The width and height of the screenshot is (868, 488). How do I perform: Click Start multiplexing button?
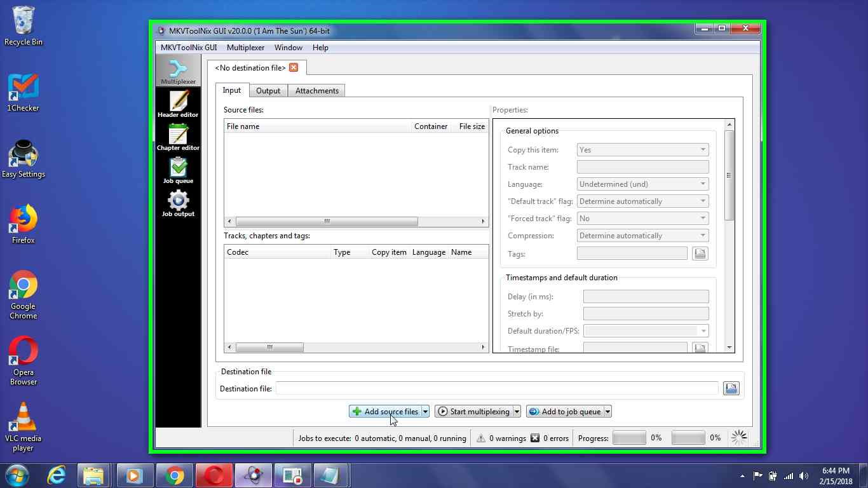click(x=474, y=412)
